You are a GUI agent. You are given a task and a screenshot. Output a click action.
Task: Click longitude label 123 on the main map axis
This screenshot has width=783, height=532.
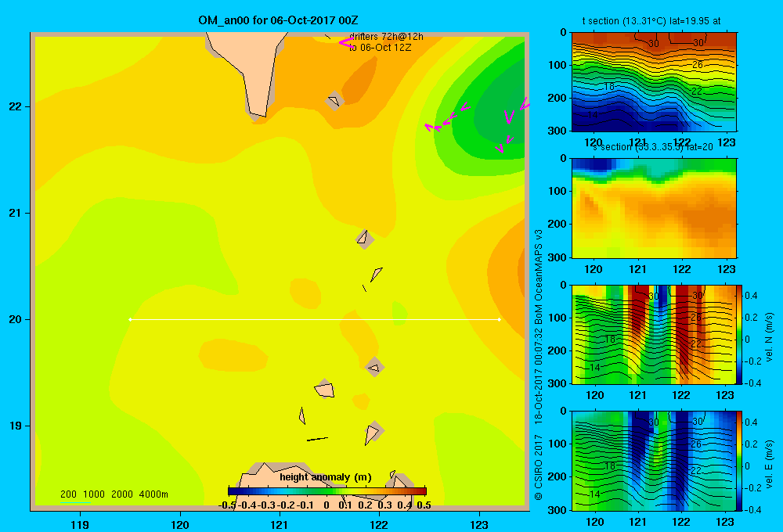479,524
